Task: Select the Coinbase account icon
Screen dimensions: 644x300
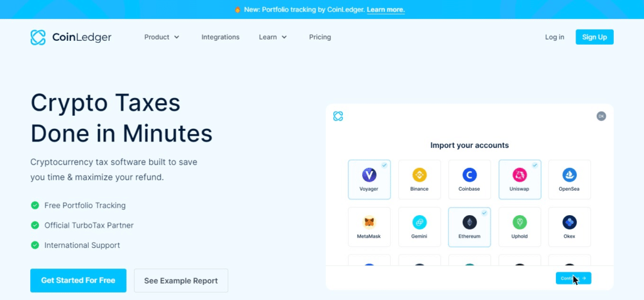Action: [x=469, y=175]
